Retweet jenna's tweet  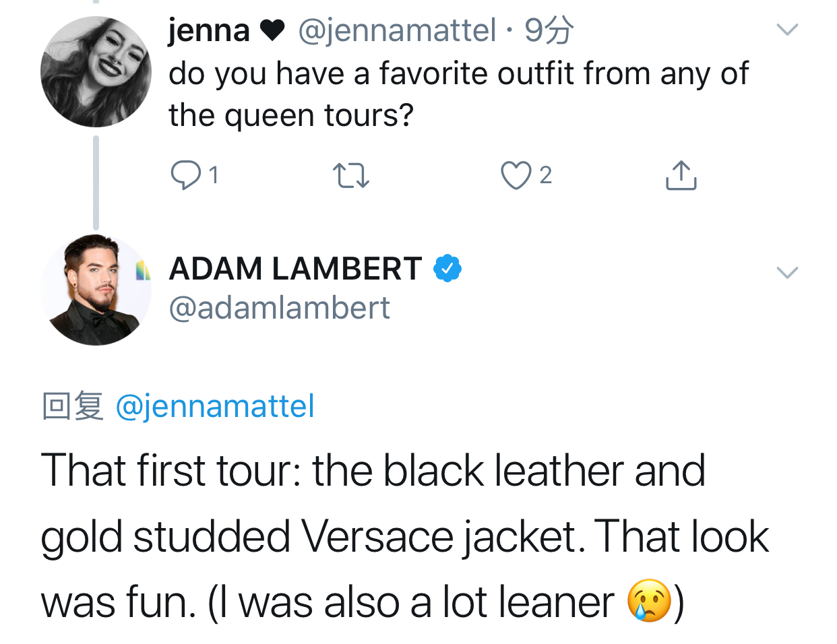351,175
